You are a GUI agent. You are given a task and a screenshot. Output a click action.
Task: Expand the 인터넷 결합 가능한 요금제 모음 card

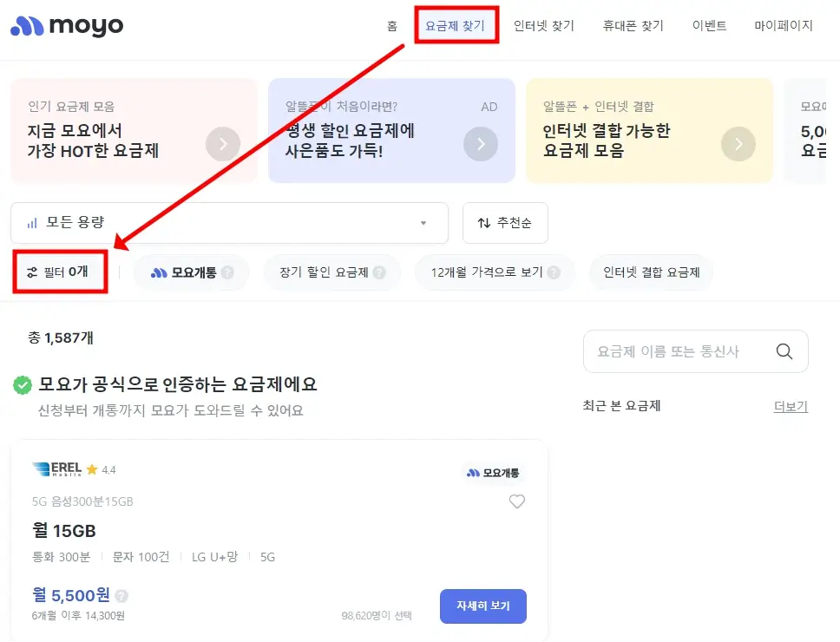(738, 144)
